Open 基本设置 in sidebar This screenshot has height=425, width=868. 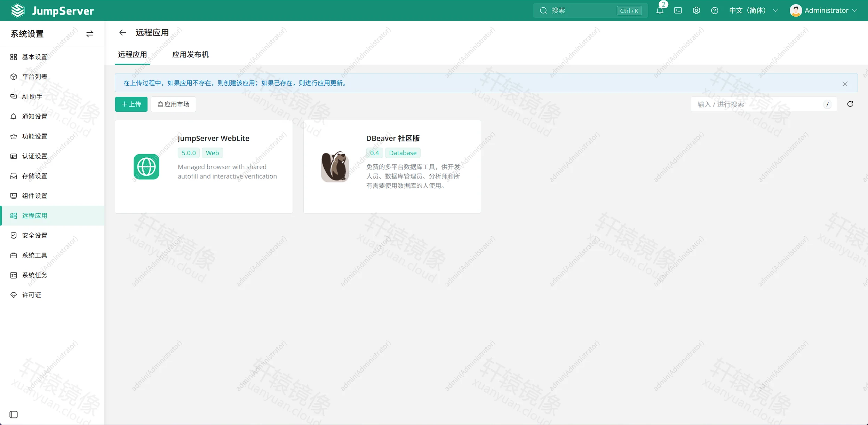52,57
